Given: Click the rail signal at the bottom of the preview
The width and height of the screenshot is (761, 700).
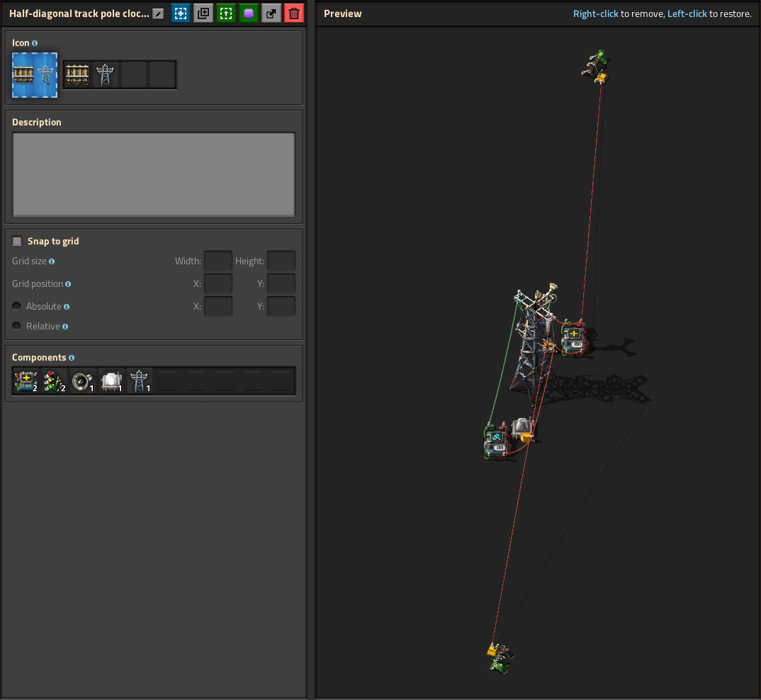Looking at the screenshot, I should [x=500, y=658].
